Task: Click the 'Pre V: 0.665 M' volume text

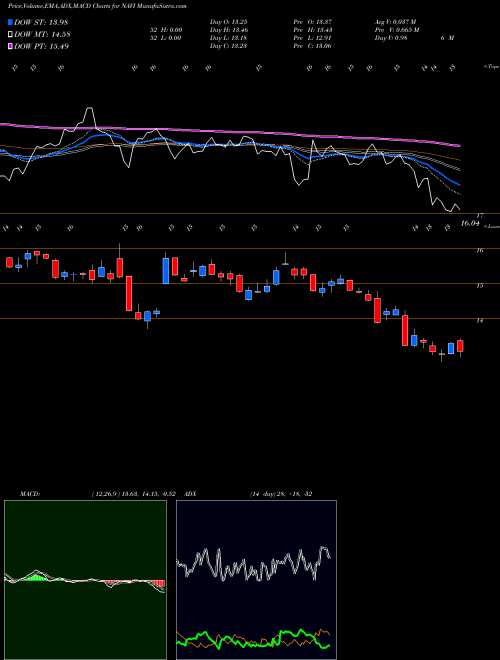Action: point(397,30)
